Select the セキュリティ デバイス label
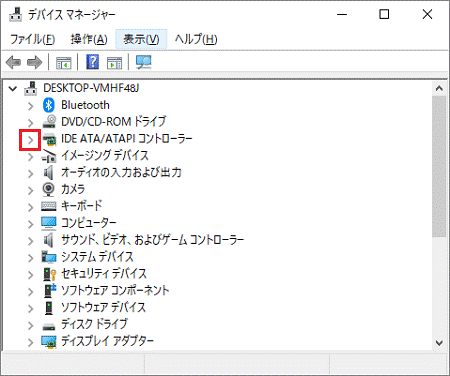450x376 pixels. click(x=104, y=274)
